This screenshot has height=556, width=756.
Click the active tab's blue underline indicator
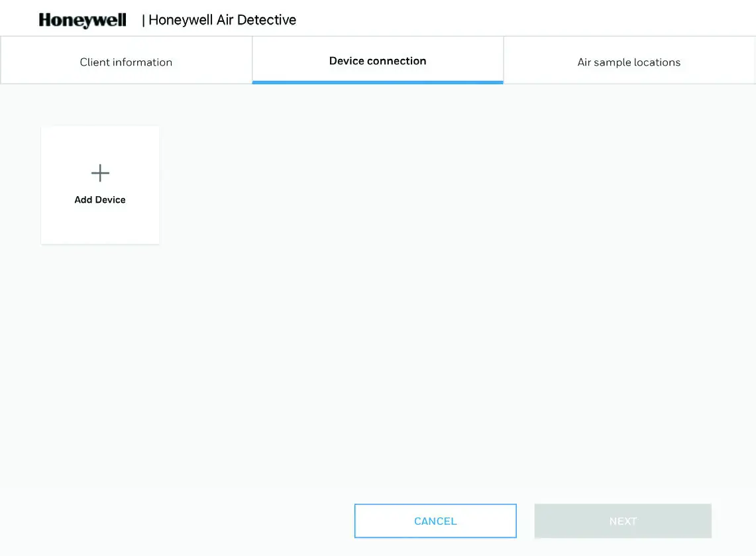tap(378, 81)
